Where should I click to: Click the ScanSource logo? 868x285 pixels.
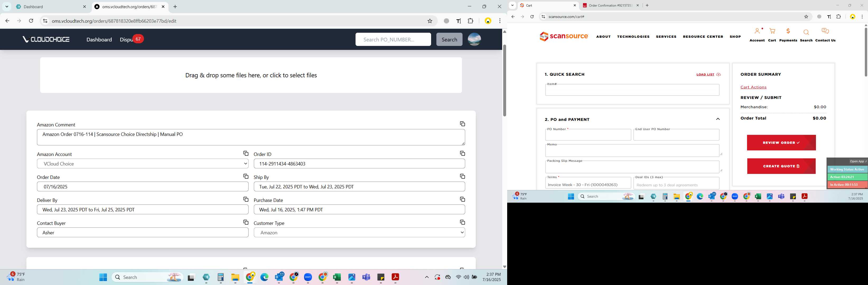click(x=564, y=36)
